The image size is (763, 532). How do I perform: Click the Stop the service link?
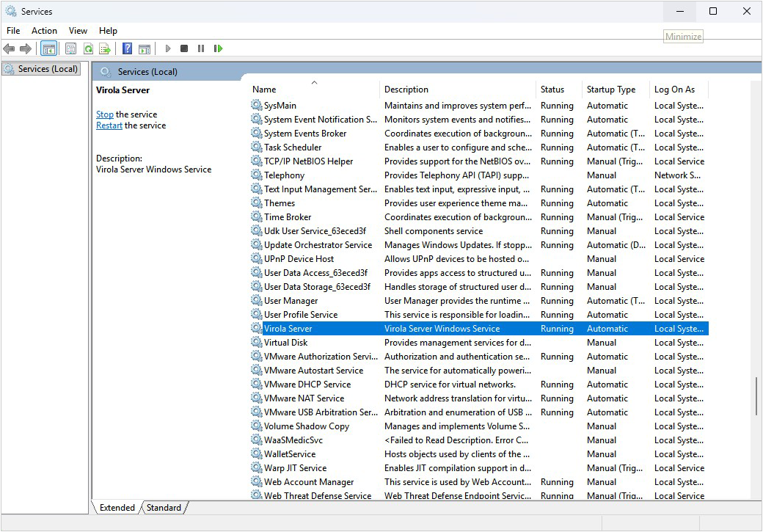[x=105, y=114]
